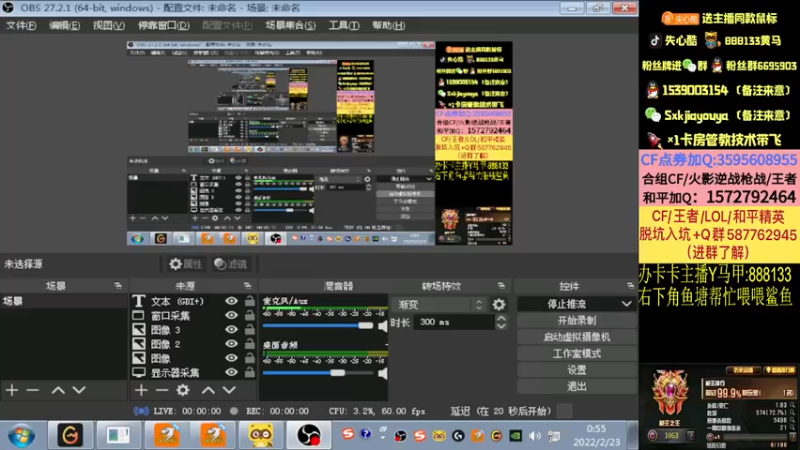The image size is (800, 450).
Task: Lock the 图像 source row
Action: (x=249, y=358)
